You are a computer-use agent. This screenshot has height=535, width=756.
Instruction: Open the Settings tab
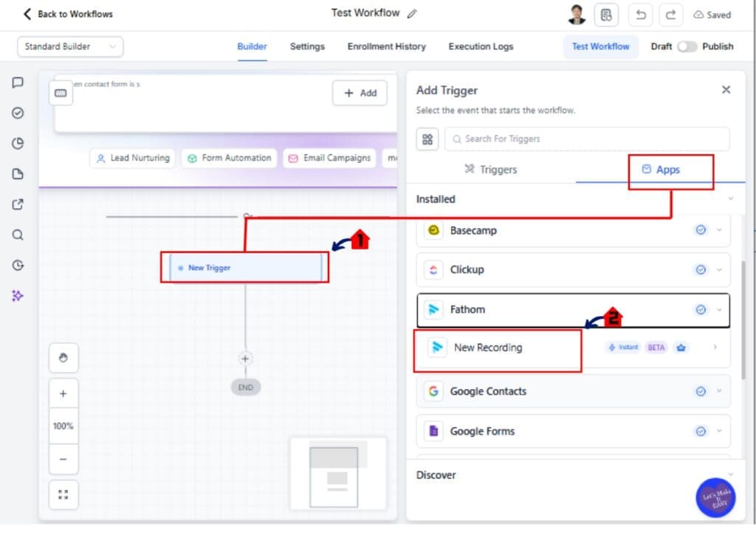tap(307, 46)
